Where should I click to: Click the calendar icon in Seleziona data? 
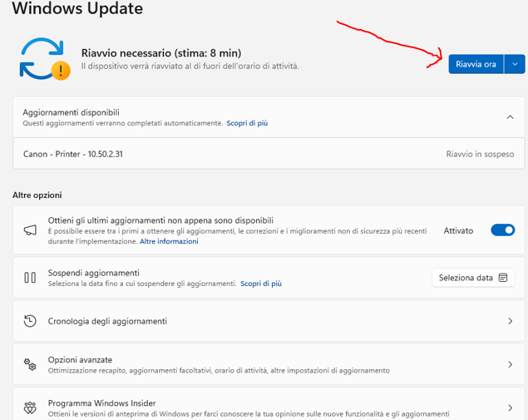tap(503, 278)
